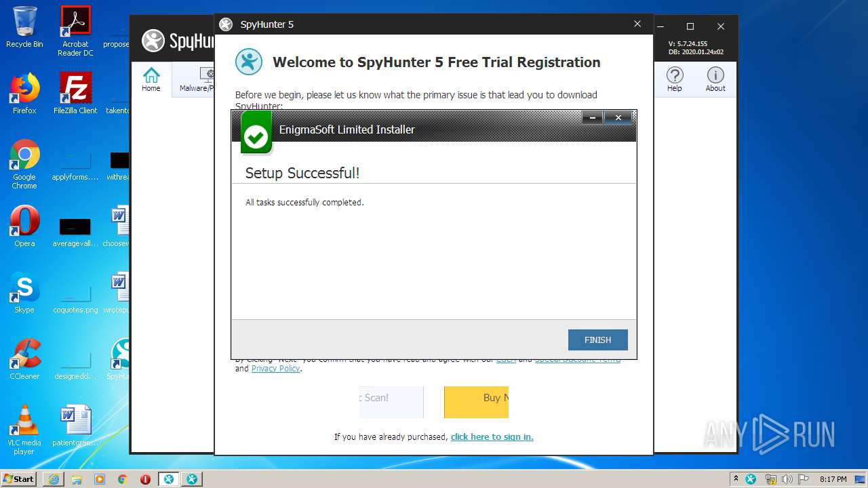The image size is (868, 488).
Task: Select the Opera desktop shortcut
Action: [x=24, y=226]
